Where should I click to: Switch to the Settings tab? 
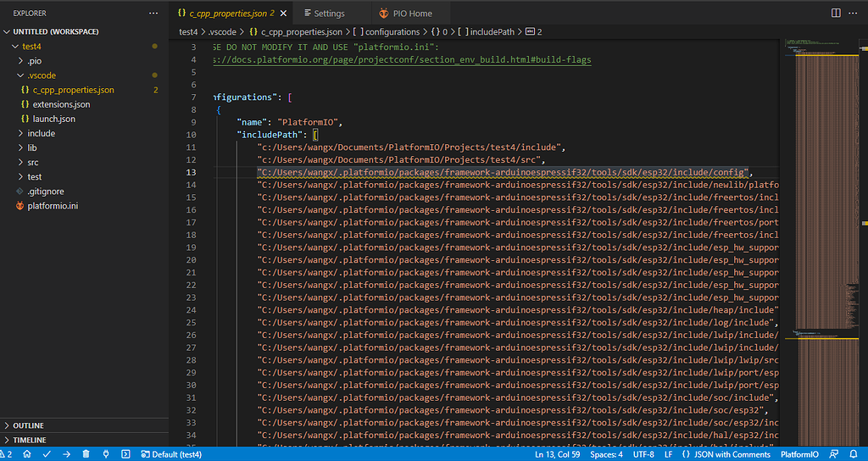point(329,14)
